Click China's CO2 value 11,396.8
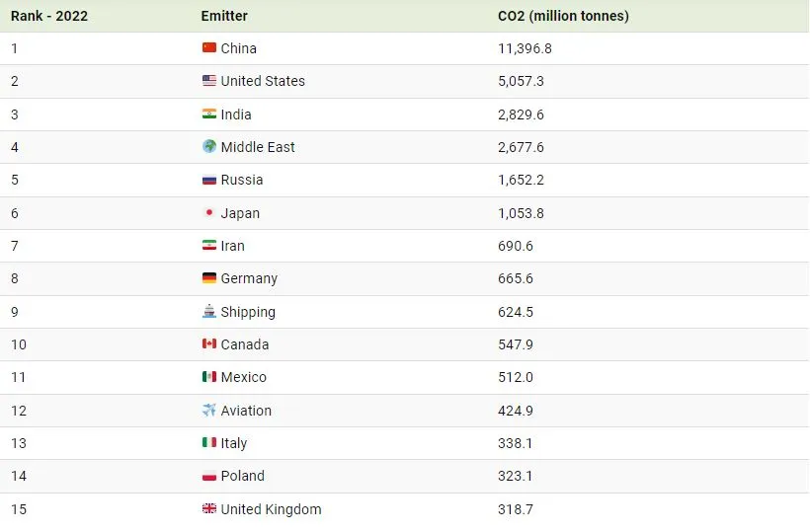The image size is (810, 532). pos(525,48)
